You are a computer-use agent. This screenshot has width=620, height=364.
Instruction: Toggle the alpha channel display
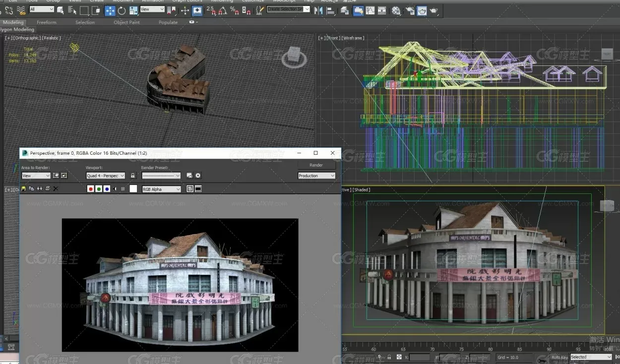[116, 189]
